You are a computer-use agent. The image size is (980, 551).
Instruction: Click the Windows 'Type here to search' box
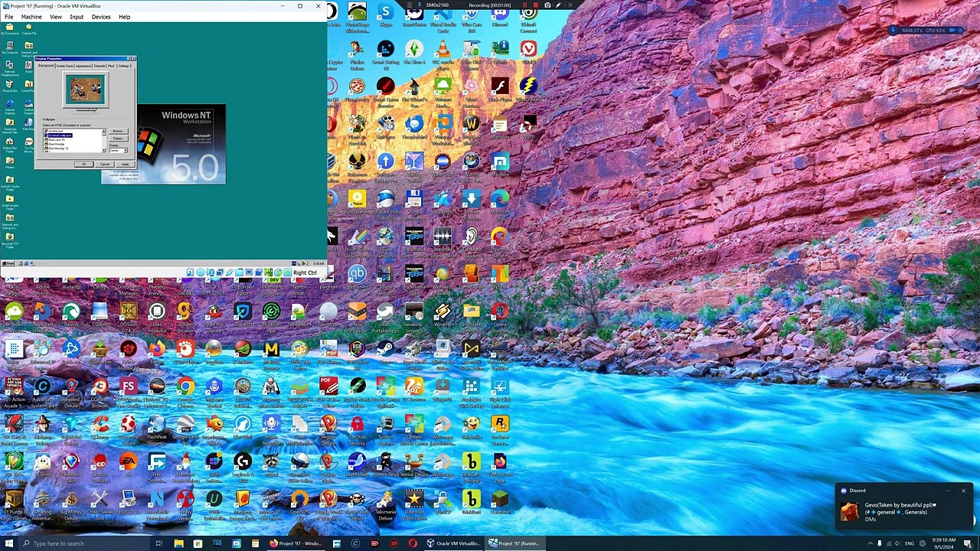click(x=83, y=543)
